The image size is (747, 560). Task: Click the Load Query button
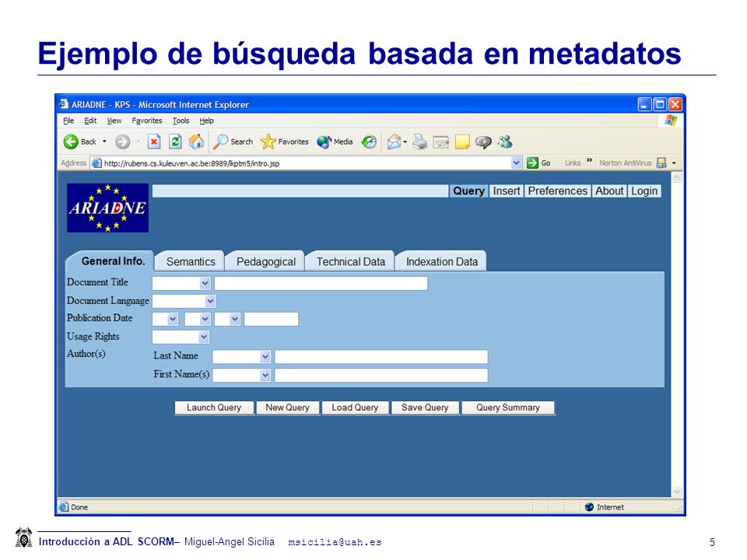point(355,408)
